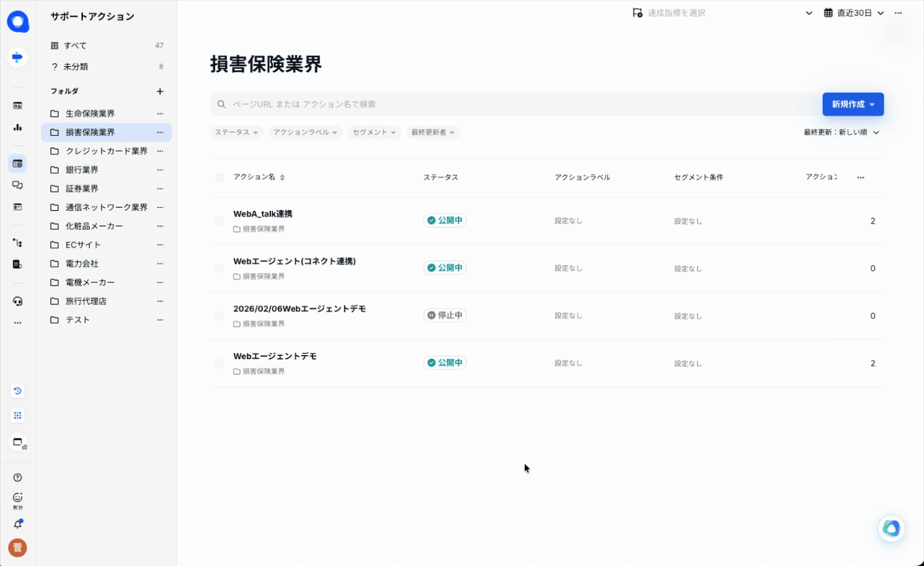Click the flow tree icon in sidebar

click(18, 243)
